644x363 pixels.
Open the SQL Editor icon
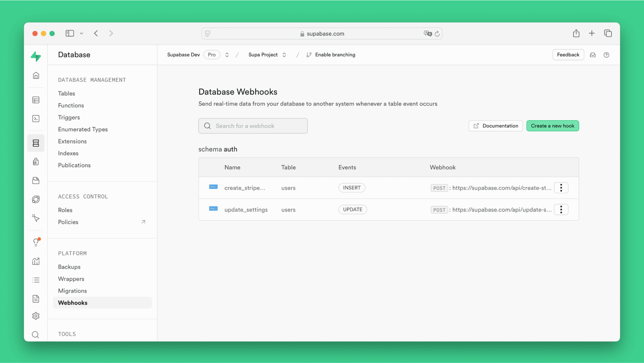36,118
